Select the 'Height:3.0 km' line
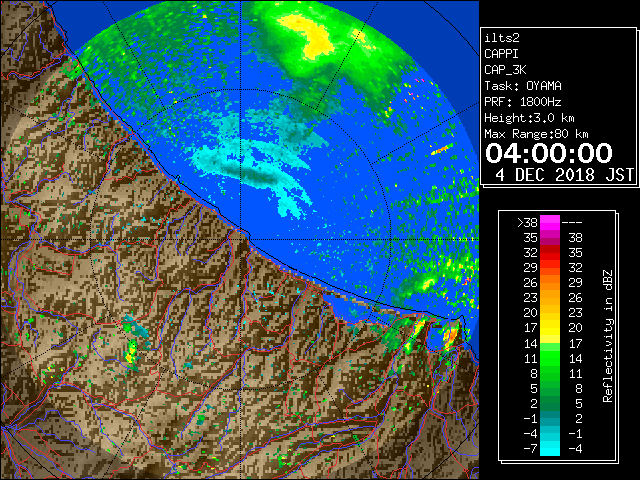The width and height of the screenshot is (640, 480). 529,118
